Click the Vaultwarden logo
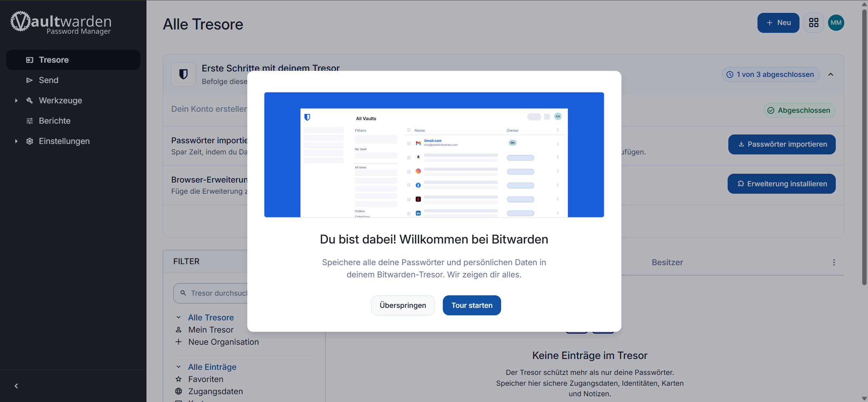Viewport: 868px width, 402px height. [61, 23]
